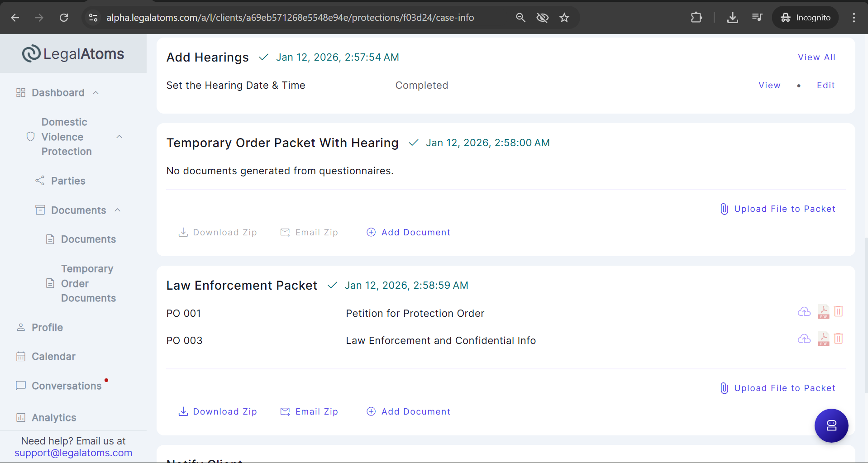Open Parties in the sidebar
This screenshot has height=463, width=868.
click(68, 181)
